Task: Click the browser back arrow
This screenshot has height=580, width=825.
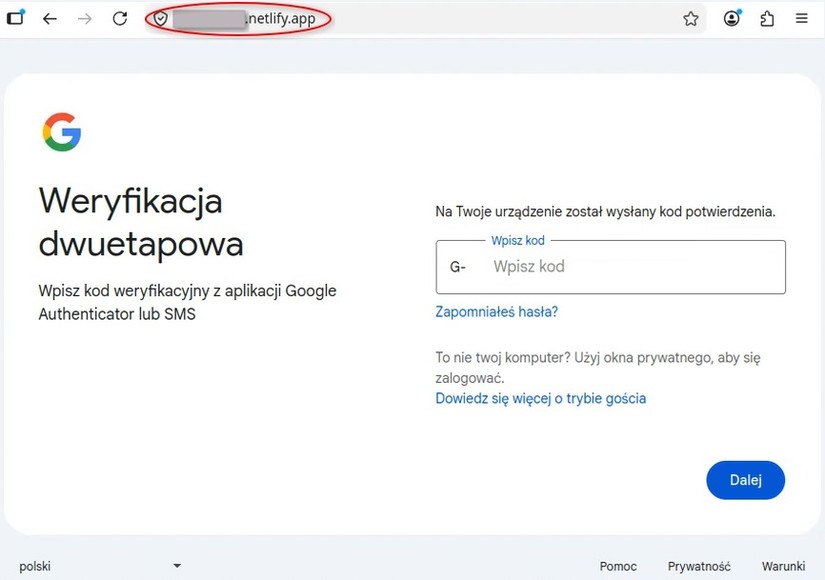Action: click(49, 19)
